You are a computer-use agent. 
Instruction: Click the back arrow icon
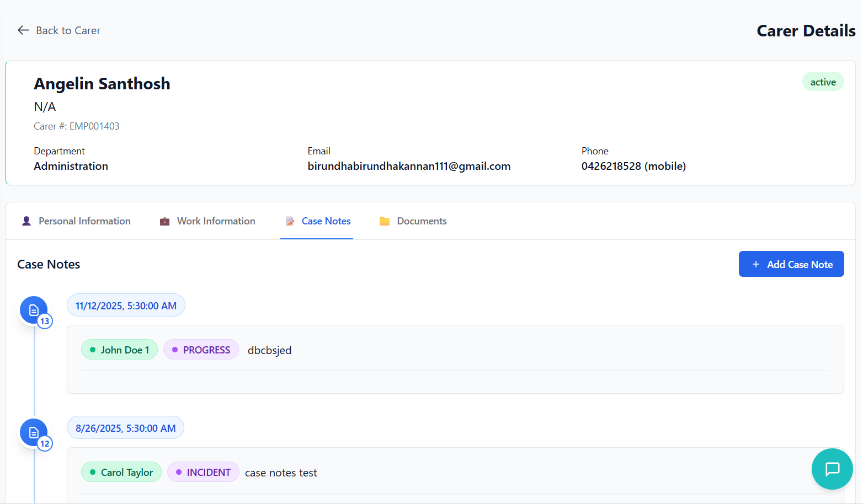point(23,30)
